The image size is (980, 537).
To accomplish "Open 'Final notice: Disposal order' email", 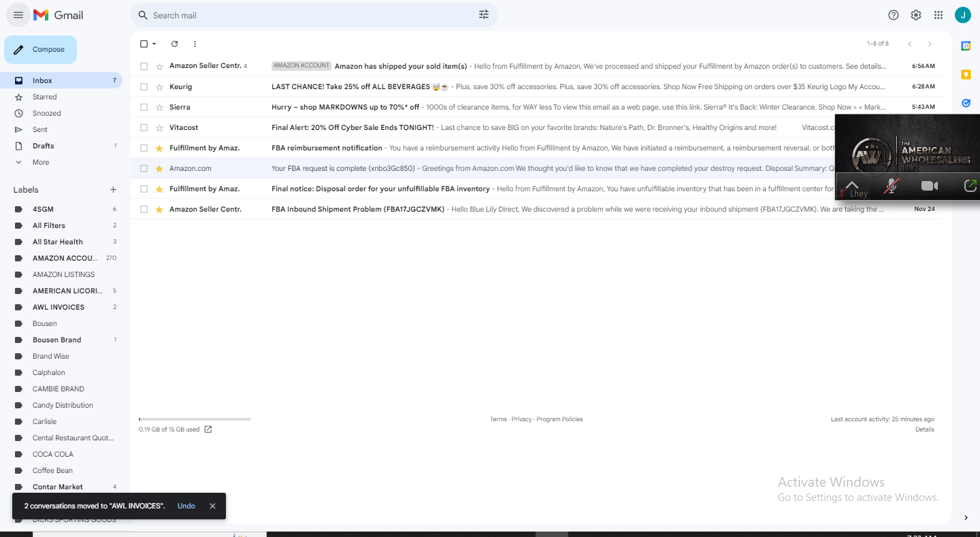I will click(x=483, y=189).
